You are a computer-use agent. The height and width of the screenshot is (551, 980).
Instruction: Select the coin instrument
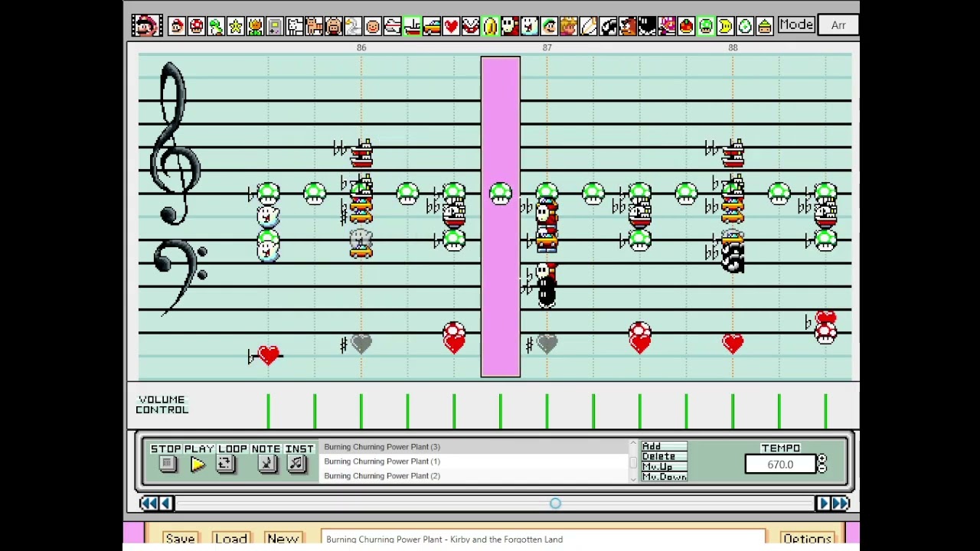point(490,26)
